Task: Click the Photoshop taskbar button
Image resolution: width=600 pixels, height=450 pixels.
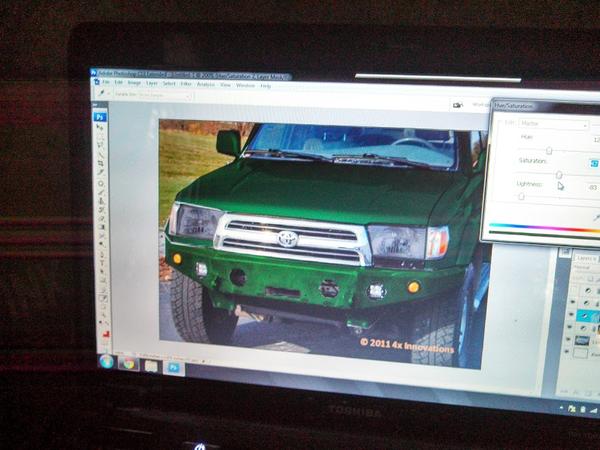Action: (174, 368)
